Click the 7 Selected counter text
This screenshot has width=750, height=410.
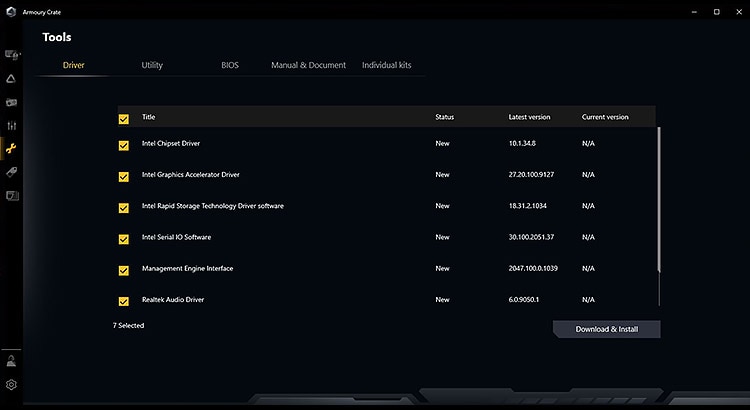tap(128, 325)
